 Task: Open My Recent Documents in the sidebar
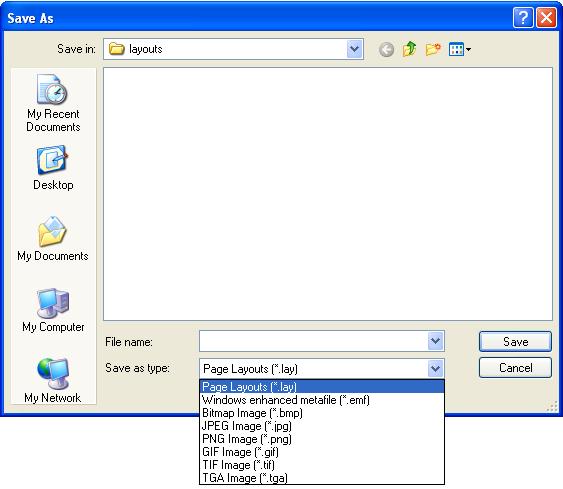click(53, 103)
